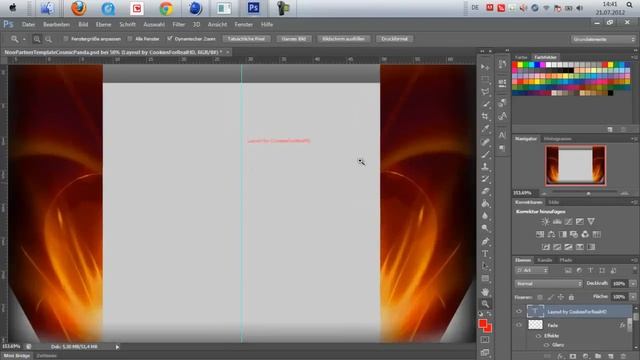Switch to the Pfade tab

point(566,260)
